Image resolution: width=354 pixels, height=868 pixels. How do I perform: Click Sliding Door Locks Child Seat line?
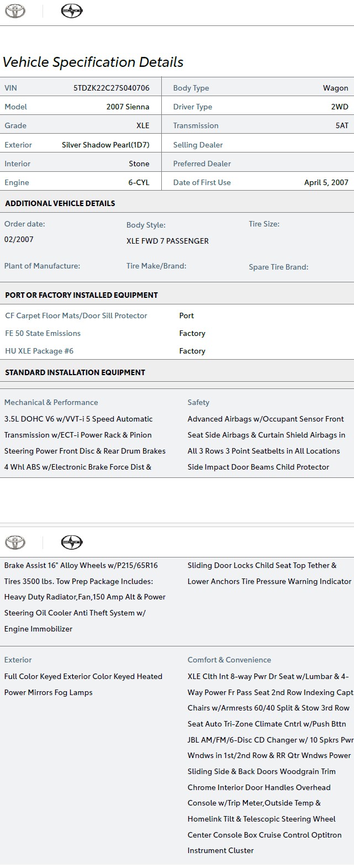[262, 565]
